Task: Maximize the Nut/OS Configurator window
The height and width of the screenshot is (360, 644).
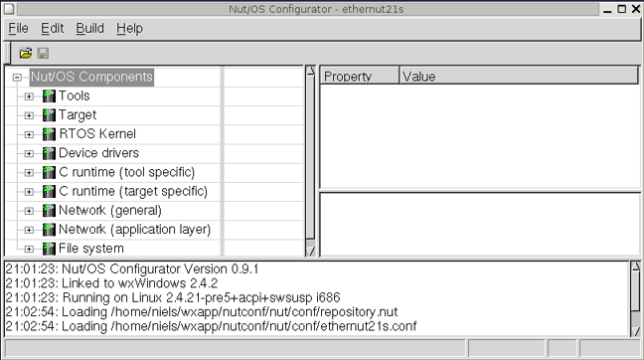Action: point(622,9)
